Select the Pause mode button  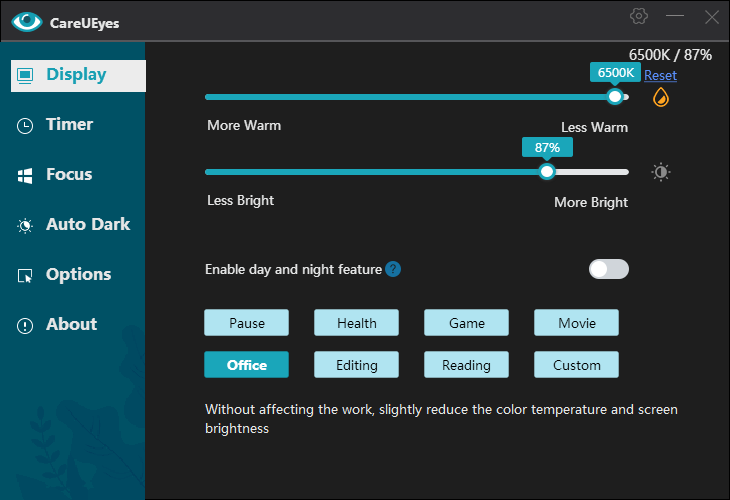pos(246,323)
